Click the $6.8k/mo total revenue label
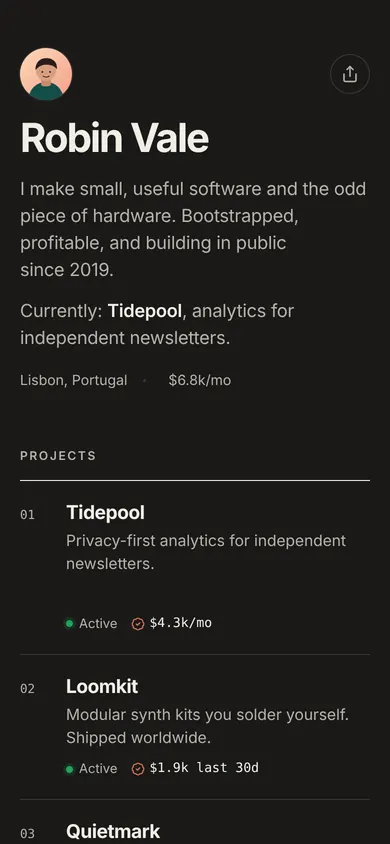390x844 pixels. pos(200,380)
